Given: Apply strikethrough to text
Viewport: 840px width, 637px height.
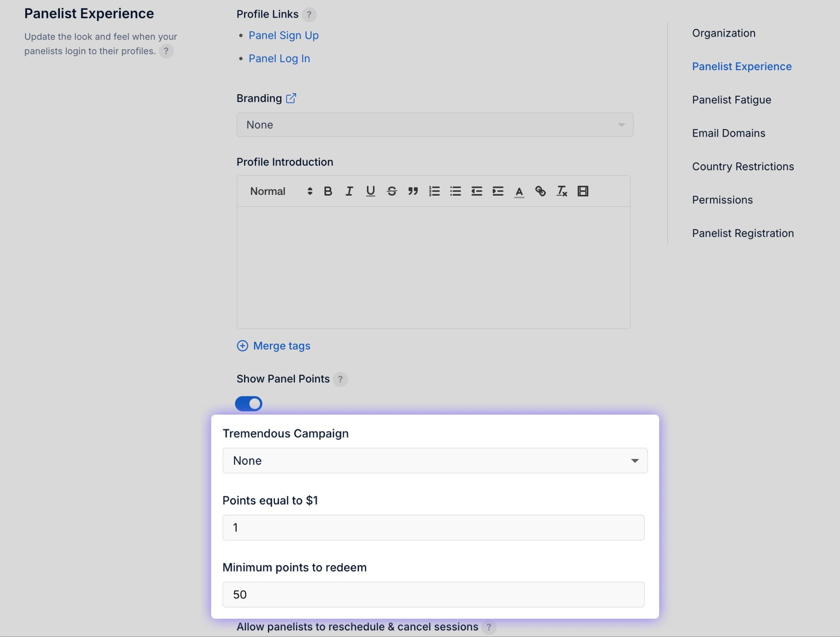Looking at the screenshot, I should pos(392,191).
